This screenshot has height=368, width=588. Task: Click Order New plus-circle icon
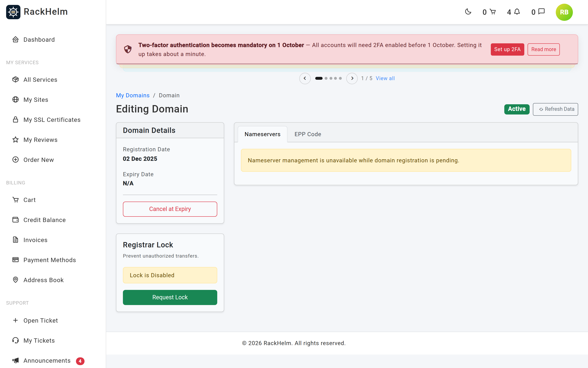(x=16, y=160)
